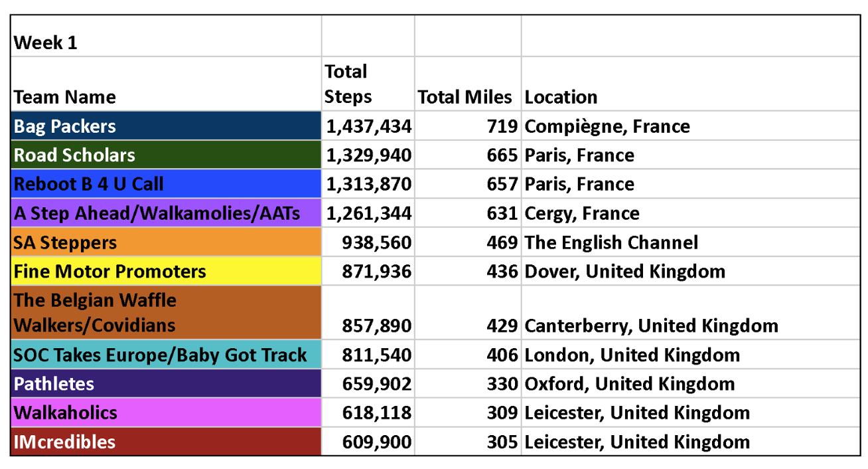Click the dark red IMcredibles cell
Viewport: 868px width, 469px height.
166,442
